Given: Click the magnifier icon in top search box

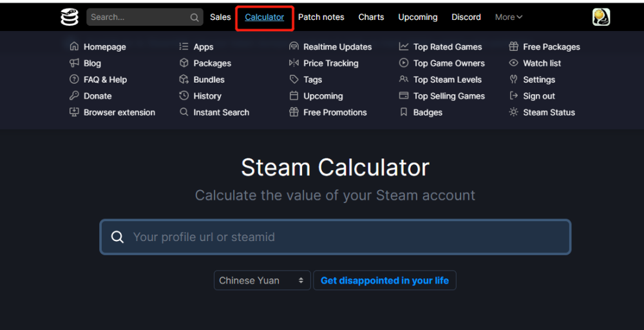Looking at the screenshot, I should point(194,17).
